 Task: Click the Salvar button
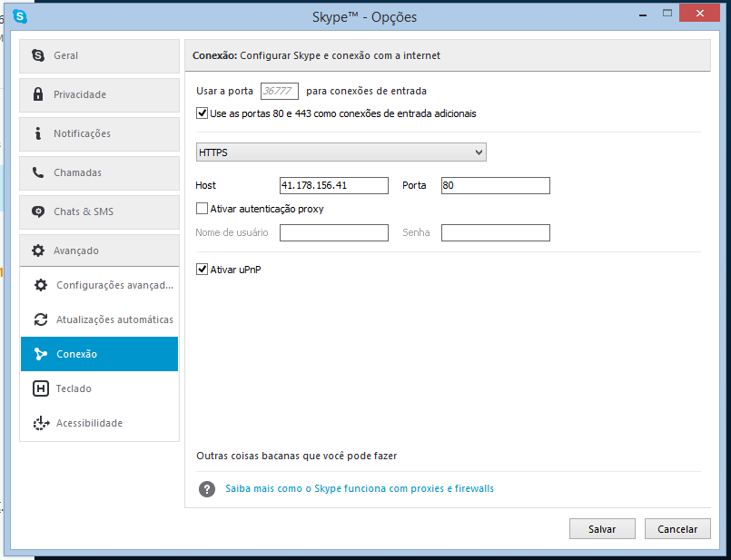click(x=602, y=529)
